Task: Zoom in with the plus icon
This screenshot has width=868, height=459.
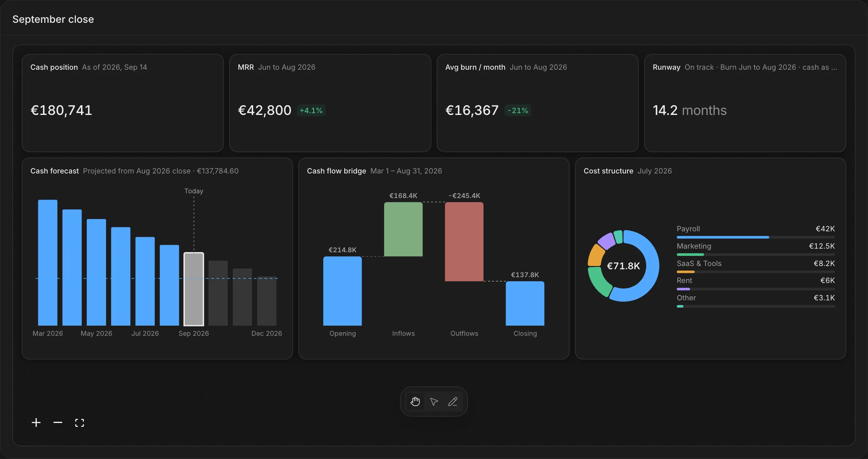Action: point(36,422)
